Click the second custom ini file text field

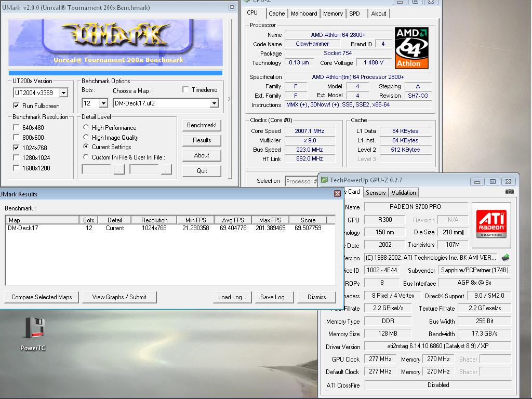click(x=144, y=169)
